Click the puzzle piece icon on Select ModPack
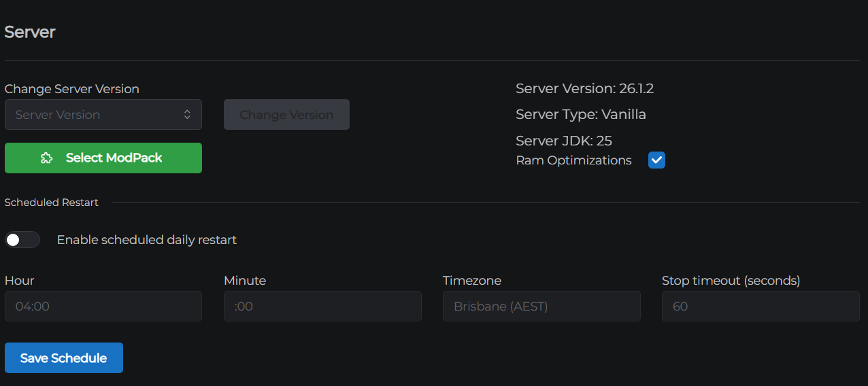The image size is (868, 386). 47,158
